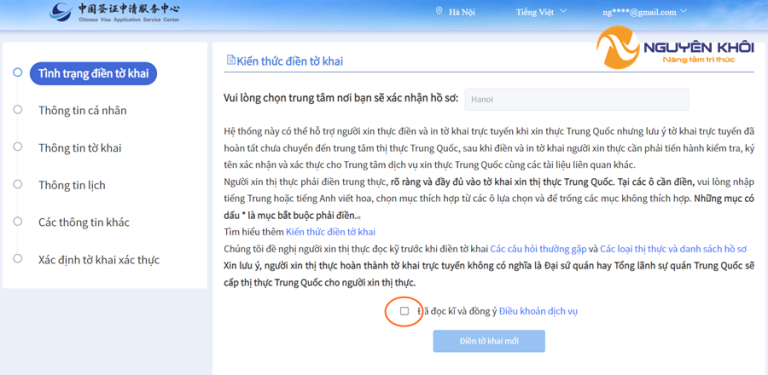Image resolution: width=768 pixels, height=375 pixels.
Task: Click the Chinese Visa Application Service Center logo
Action: [x=115, y=12]
